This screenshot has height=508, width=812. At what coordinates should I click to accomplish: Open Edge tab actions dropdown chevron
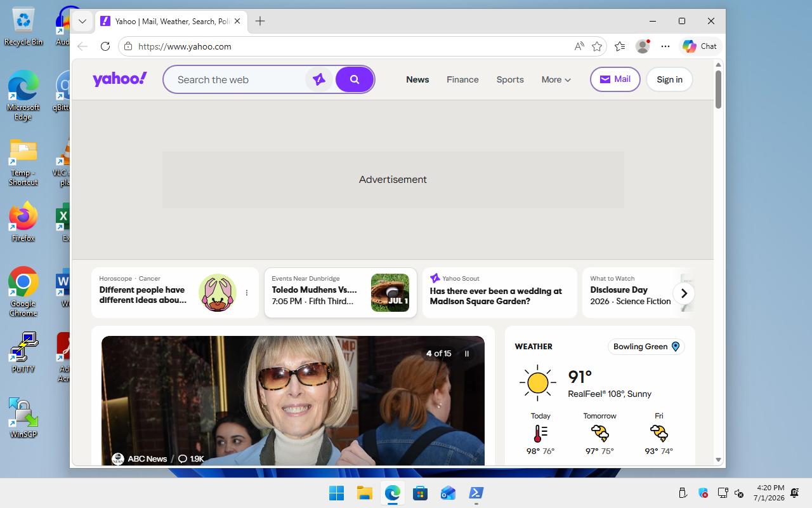pyautogui.click(x=82, y=21)
